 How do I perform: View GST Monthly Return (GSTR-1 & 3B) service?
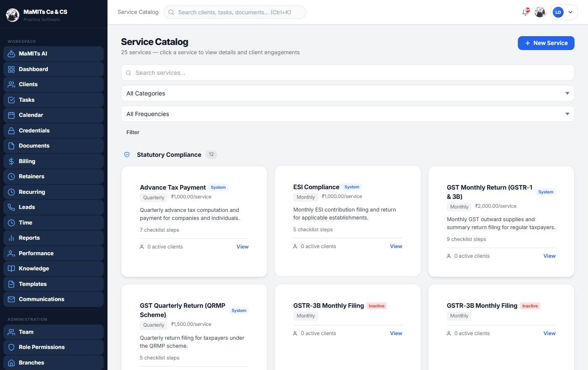coord(549,256)
